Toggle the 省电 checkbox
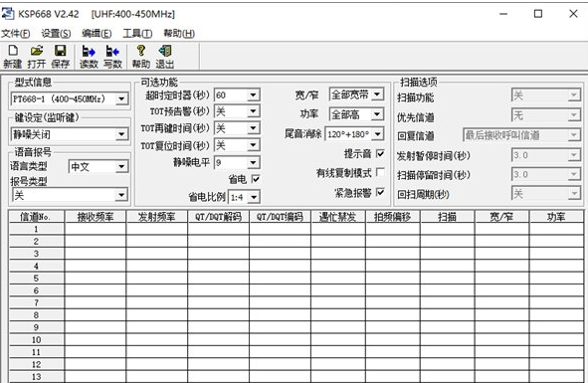 point(256,179)
